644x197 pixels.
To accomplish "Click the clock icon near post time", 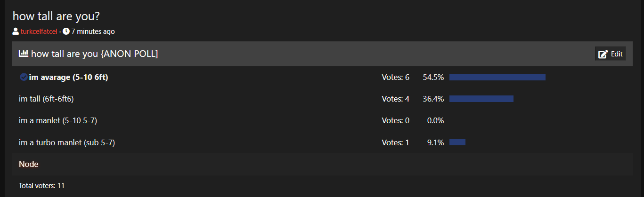I will [66, 32].
